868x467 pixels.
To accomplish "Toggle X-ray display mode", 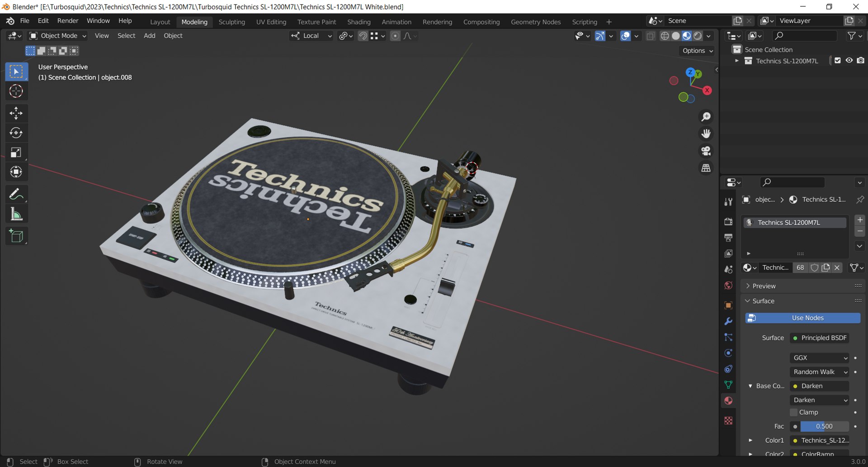I will [651, 36].
